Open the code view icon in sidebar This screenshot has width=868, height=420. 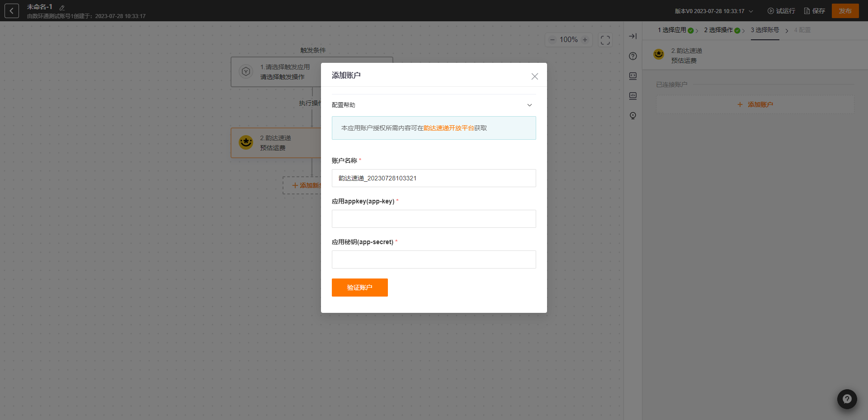click(x=633, y=76)
